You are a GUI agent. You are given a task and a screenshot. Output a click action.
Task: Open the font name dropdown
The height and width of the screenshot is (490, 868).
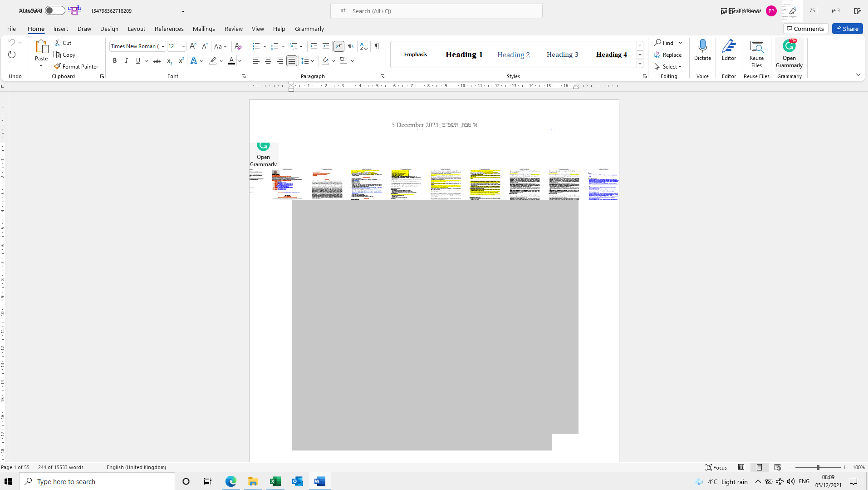click(x=163, y=46)
